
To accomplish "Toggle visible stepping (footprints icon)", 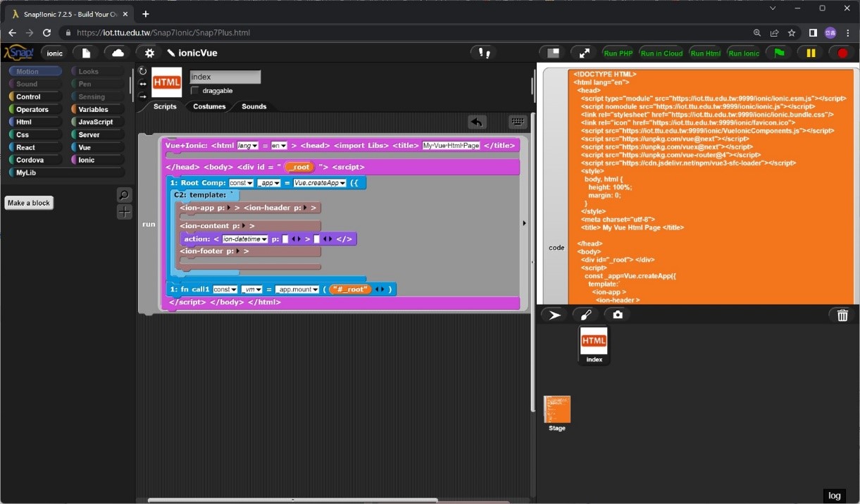I will coord(484,53).
